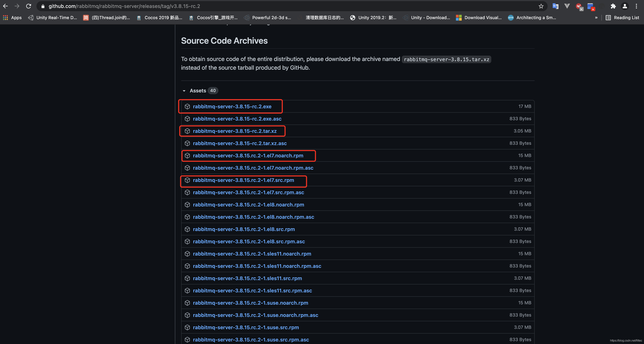Viewport: 644px width, 344px height.
Task: Open the Download Visual... bookmark
Action: [x=479, y=18]
